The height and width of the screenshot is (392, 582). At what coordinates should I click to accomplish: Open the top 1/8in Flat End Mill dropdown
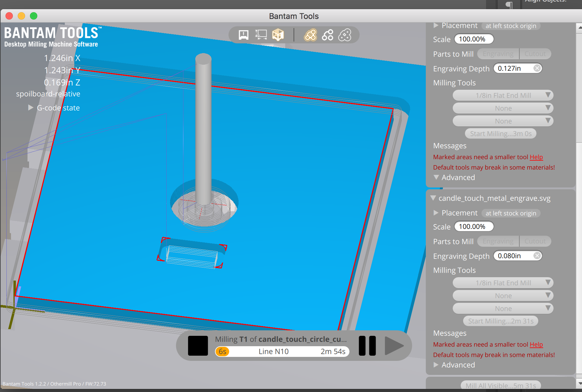pos(503,96)
